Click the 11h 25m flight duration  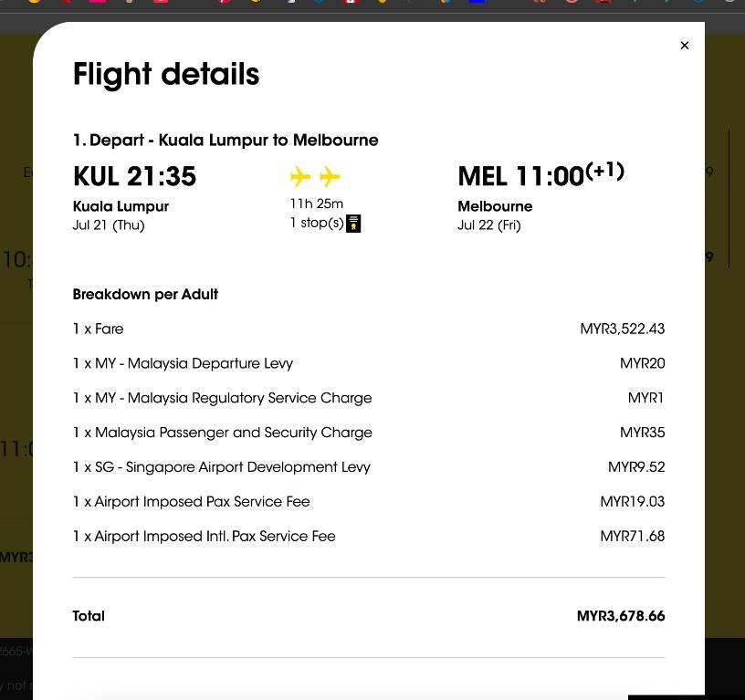click(x=317, y=204)
